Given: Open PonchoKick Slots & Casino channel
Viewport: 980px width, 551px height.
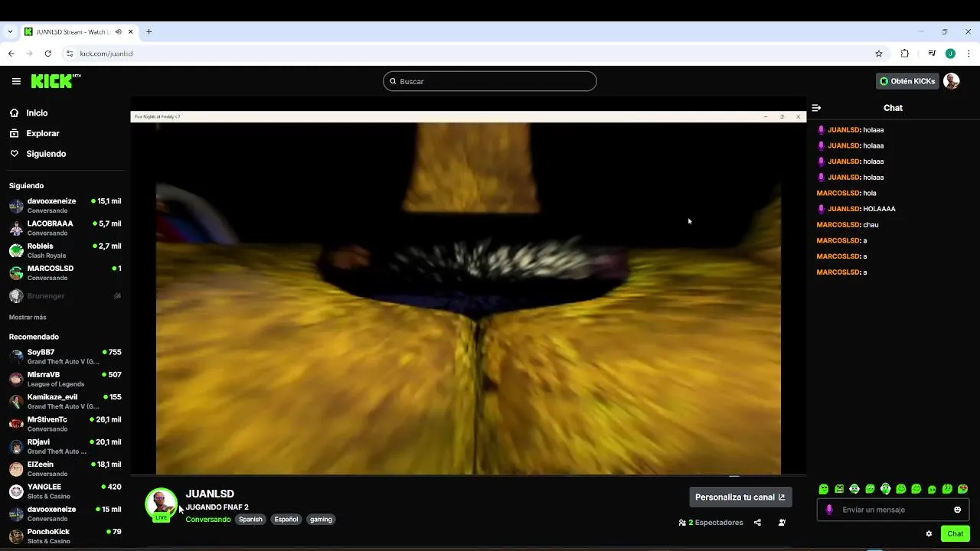Looking at the screenshot, I should [65, 536].
